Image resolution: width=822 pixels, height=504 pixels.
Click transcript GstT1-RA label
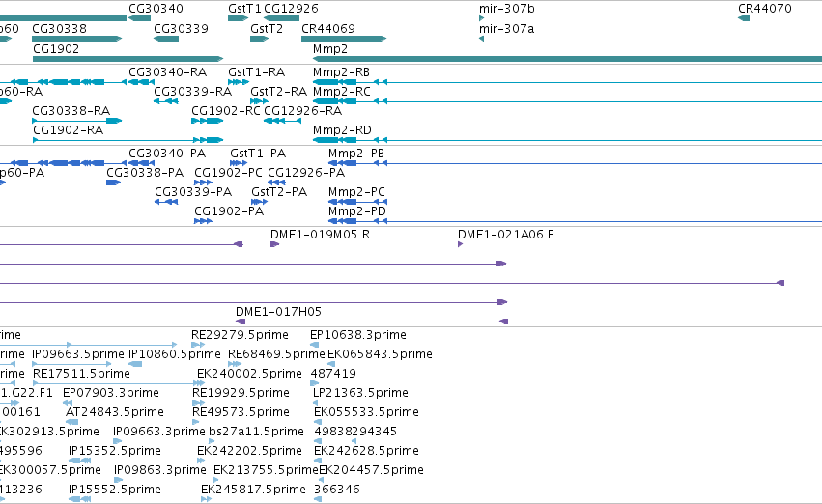coord(256,71)
